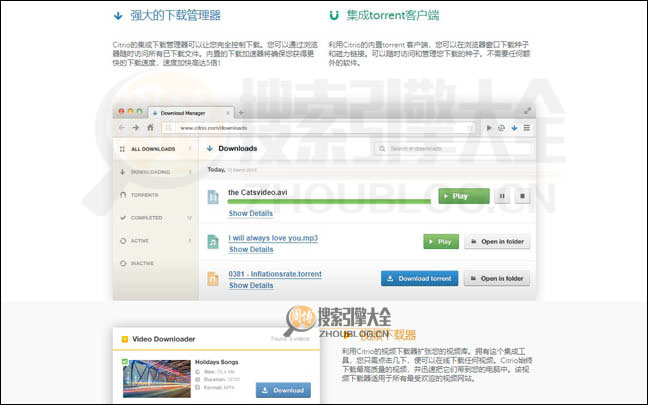Click the Holidays Songs video thumbnail
Viewport: 648px width, 405px height.
click(x=157, y=378)
